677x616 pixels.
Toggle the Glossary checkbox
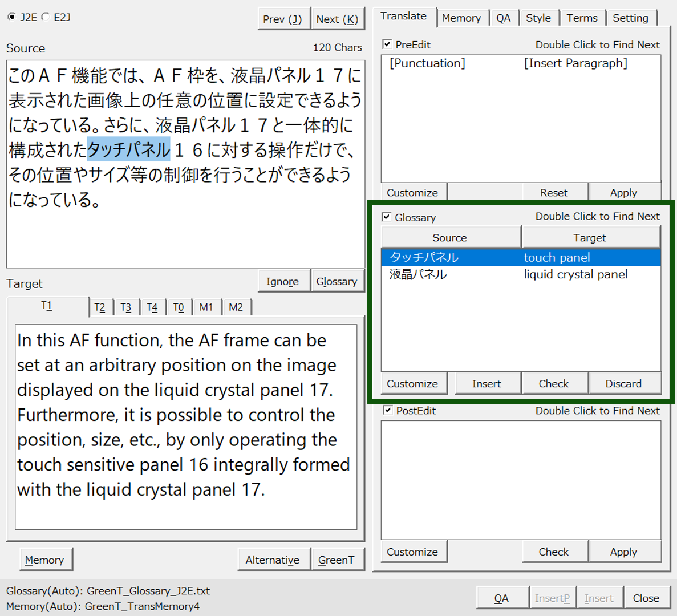(387, 217)
